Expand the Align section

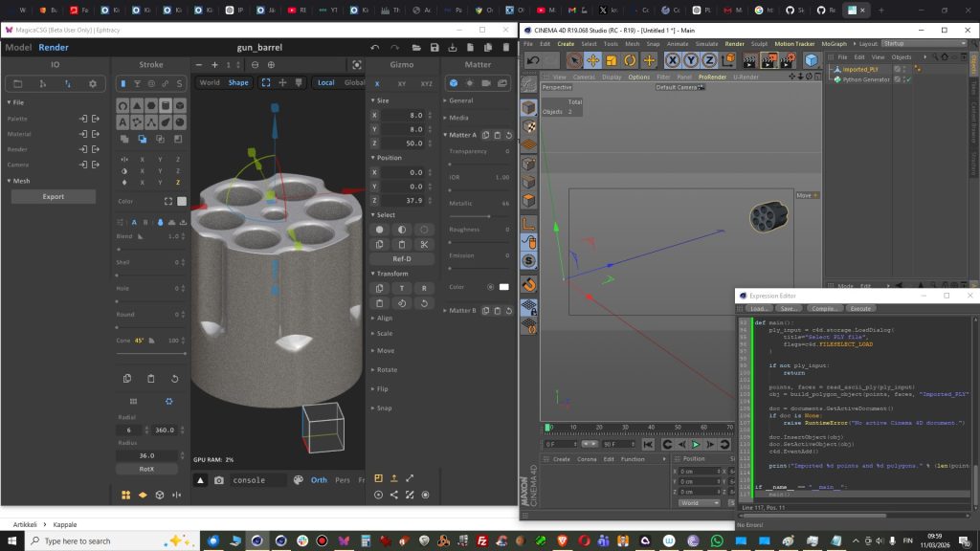383,318
